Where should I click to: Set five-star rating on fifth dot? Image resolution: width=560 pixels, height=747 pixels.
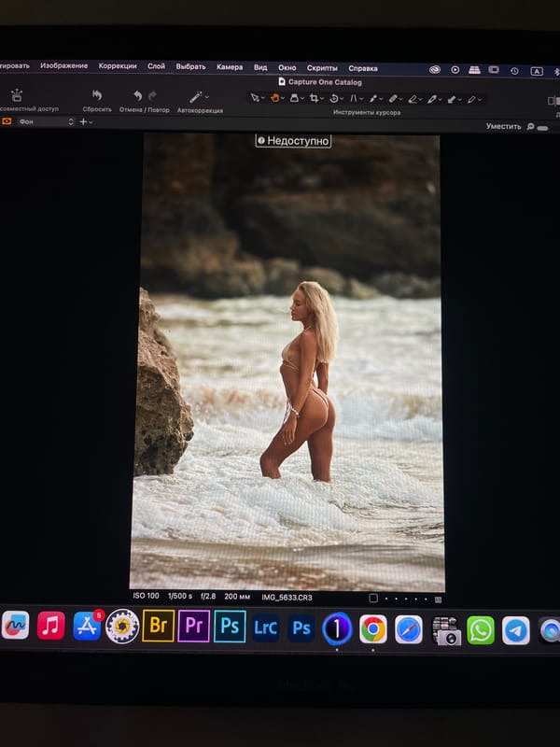tap(427, 599)
